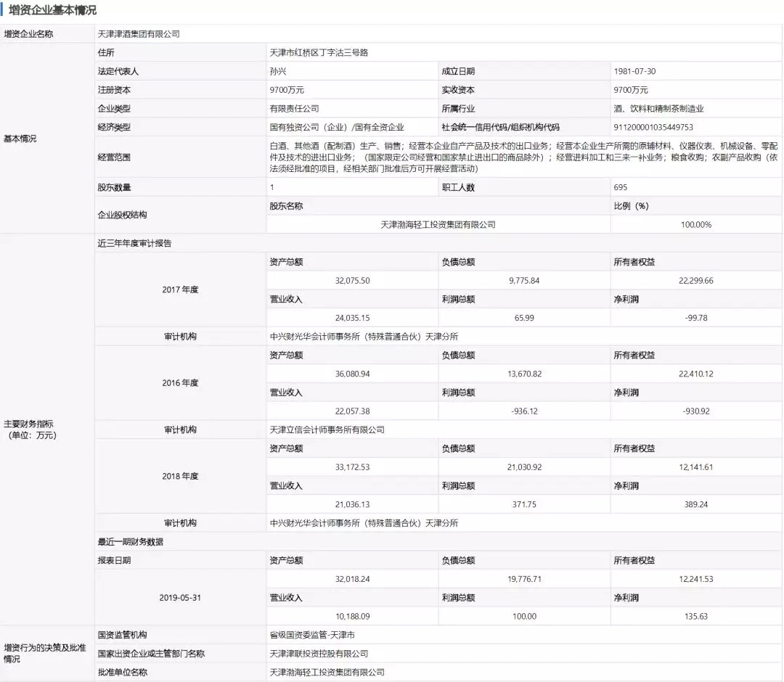Select the 近三年年度审计报告 heading
Screen dimensions: 784x682
134,243
